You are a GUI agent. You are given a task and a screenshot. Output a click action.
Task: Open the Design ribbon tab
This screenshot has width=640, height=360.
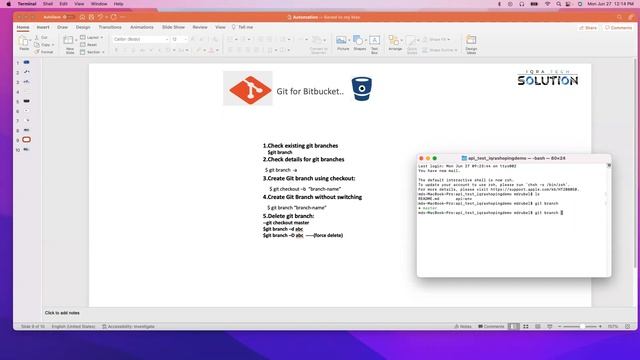[83, 27]
